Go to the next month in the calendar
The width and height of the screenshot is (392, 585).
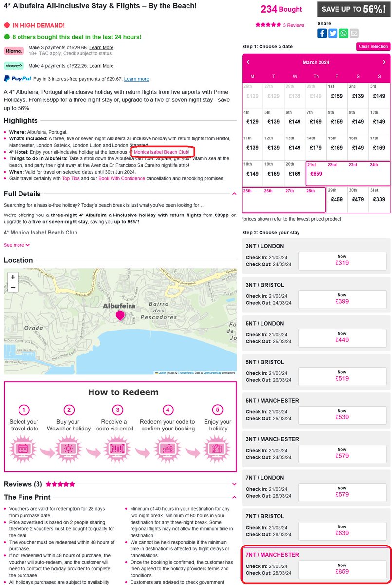384,62
